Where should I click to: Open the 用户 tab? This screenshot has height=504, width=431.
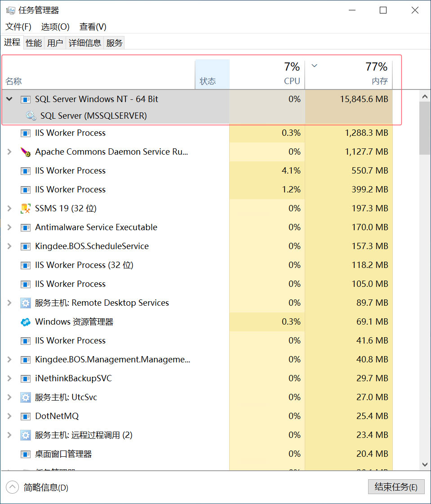tap(55, 43)
